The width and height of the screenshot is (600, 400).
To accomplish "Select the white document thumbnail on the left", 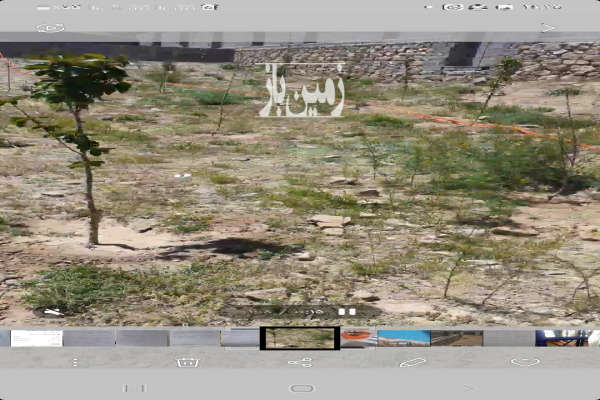I will (x=36, y=338).
